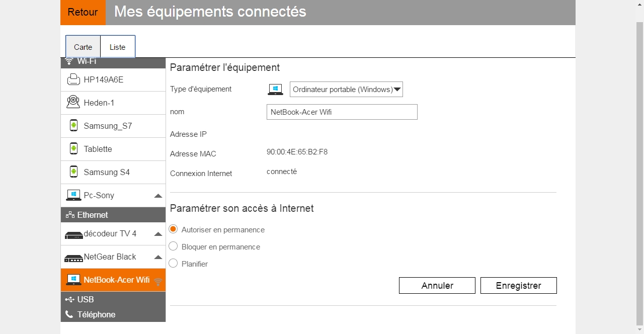Click the Pc-Sony laptop icon
This screenshot has height=334, width=644.
point(73,195)
